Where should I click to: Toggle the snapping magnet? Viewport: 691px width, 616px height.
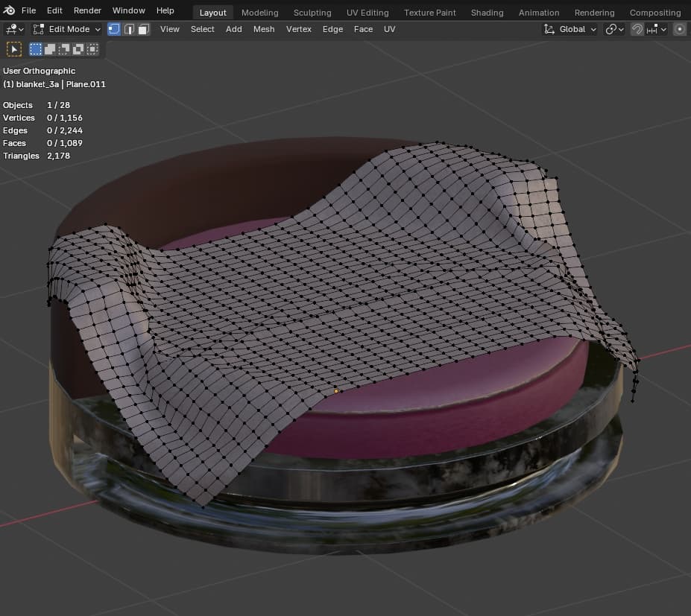(x=637, y=29)
